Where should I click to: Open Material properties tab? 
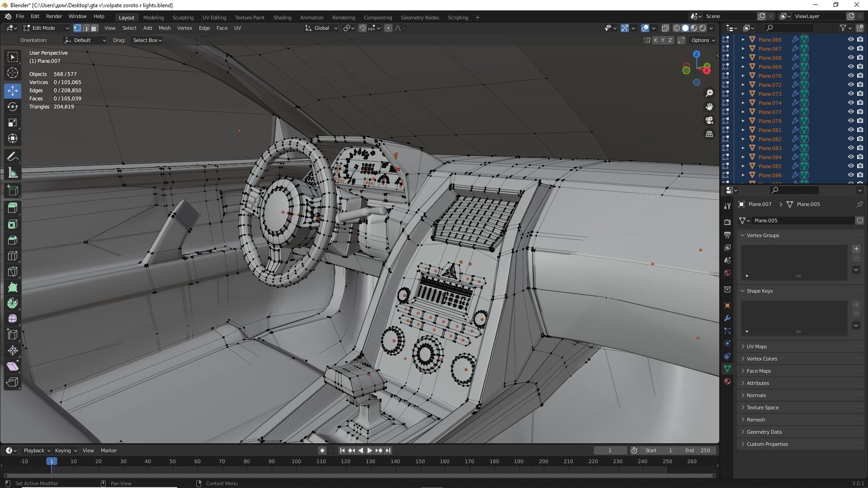click(727, 381)
